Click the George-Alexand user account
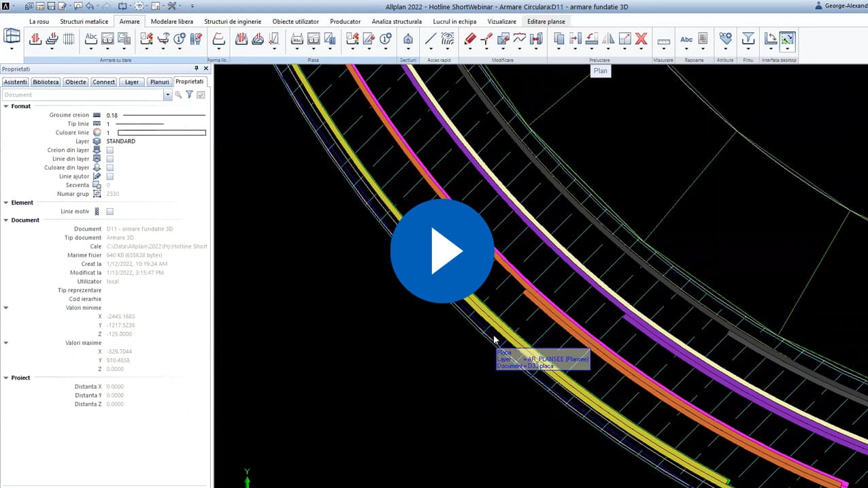868x488 pixels. click(x=841, y=5)
